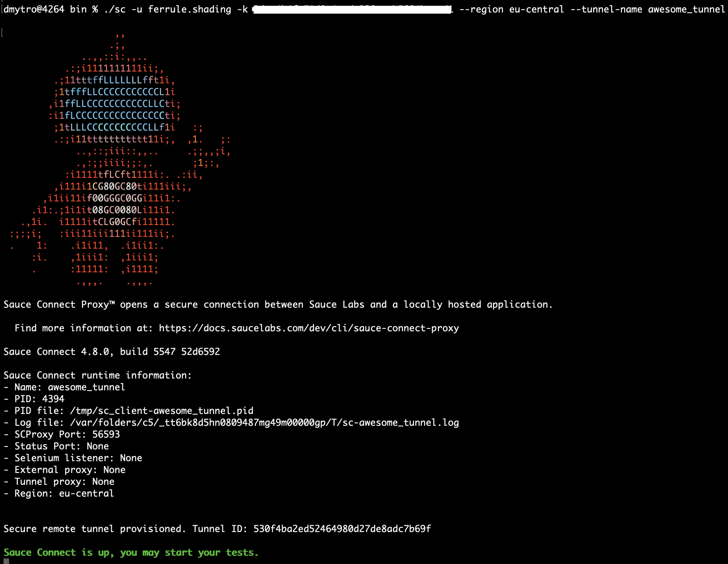Click the log file path
The image size is (728, 564).
[264, 423]
